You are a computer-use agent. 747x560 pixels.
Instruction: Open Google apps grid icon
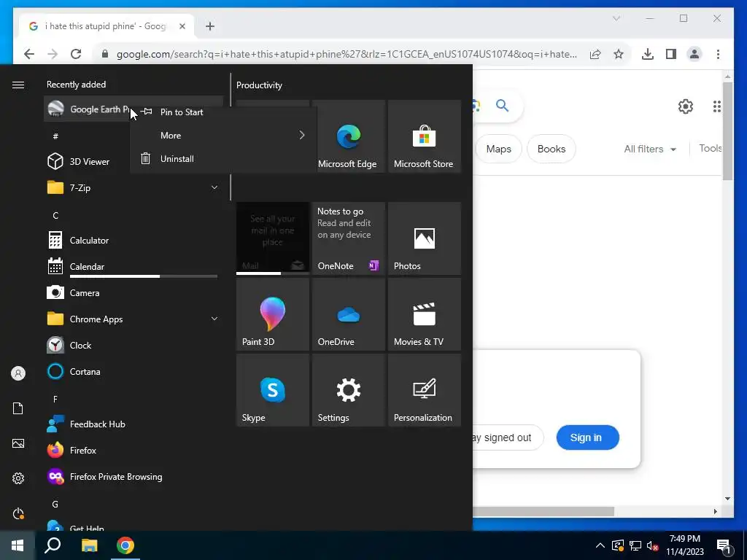[716, 106]
